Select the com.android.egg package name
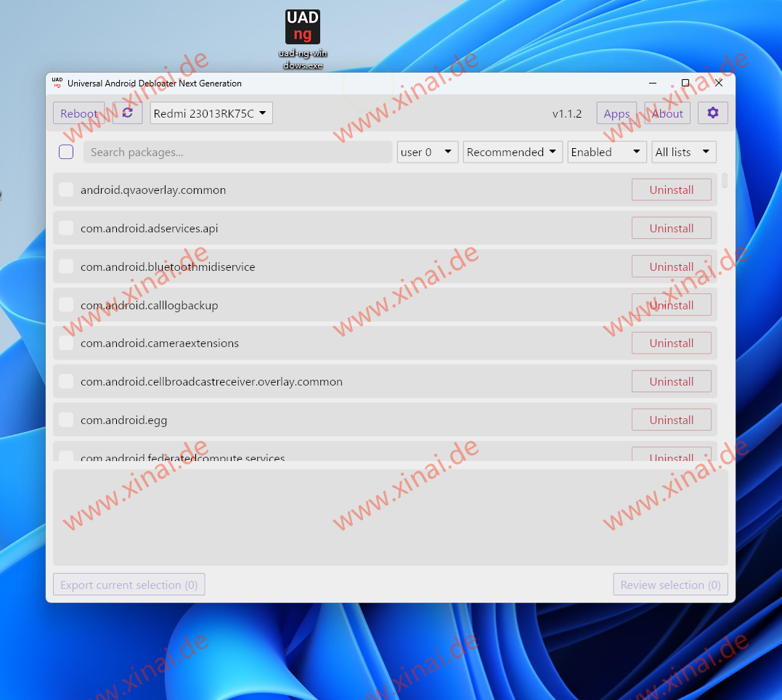782x700 pixels. coord(123,420)
